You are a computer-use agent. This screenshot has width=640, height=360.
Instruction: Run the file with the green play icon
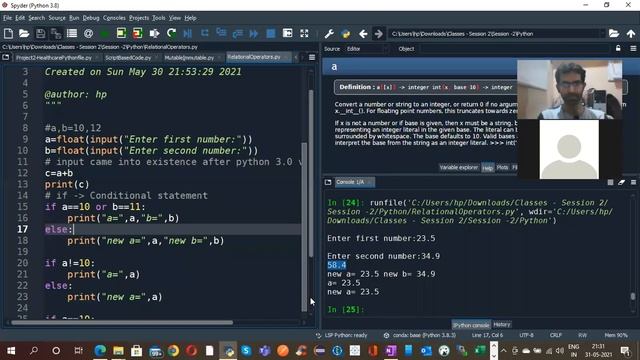[x=104, y=33]
